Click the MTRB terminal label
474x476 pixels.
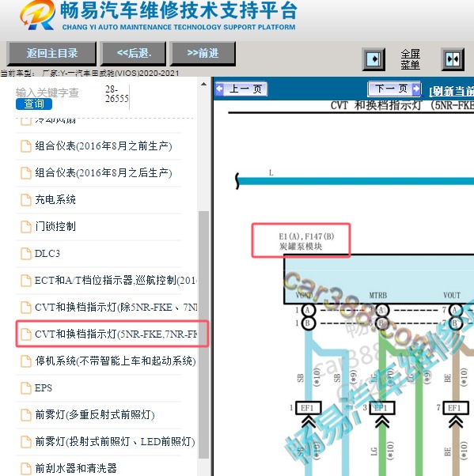(x=378, y=295)
